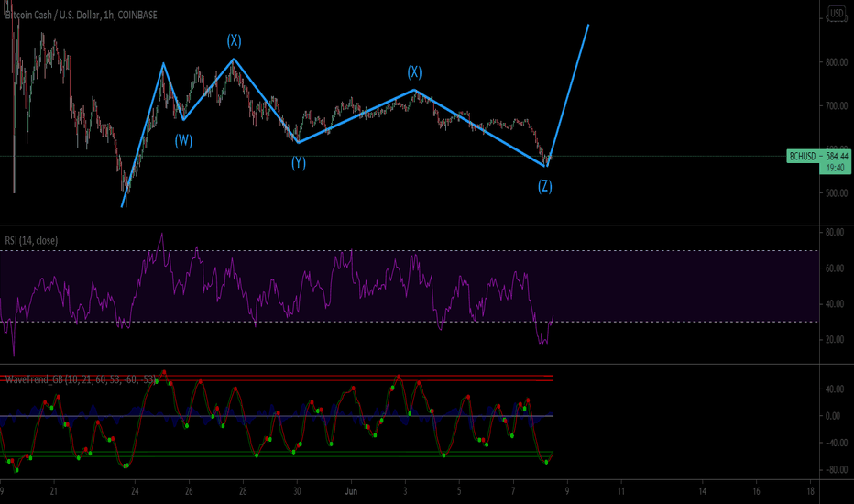Click the BCHUSD 584.44 price tag

[818, 157]
